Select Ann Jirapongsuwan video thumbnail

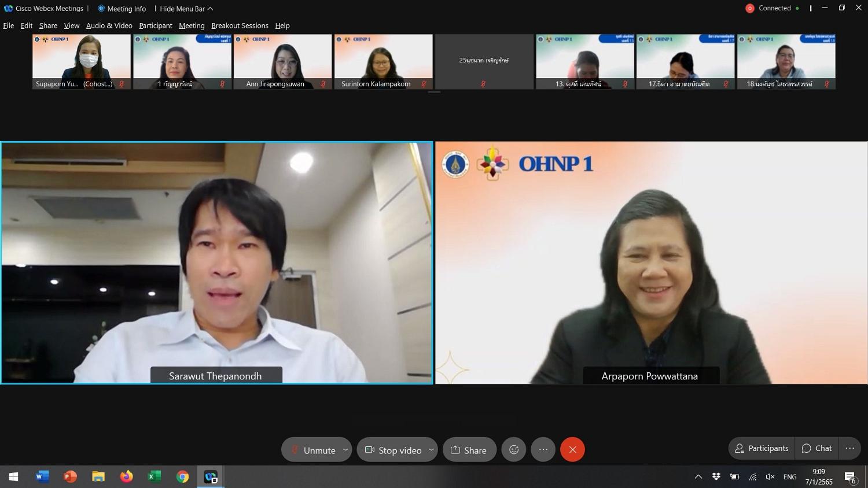pos(283,61)
